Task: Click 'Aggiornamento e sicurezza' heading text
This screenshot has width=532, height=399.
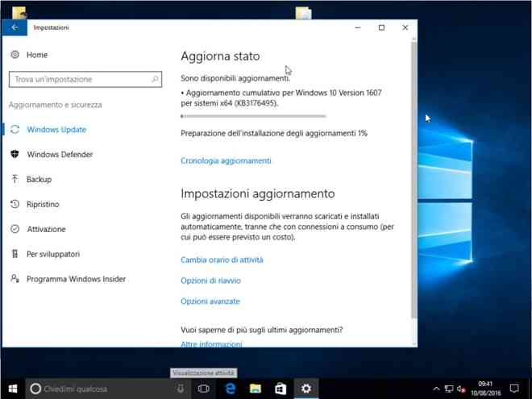Action: [56, 105]
